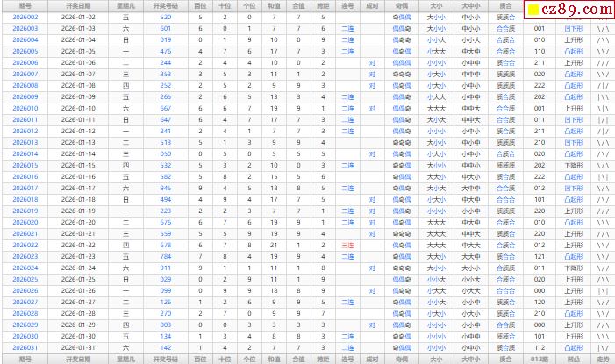Open period link 2026002
Viewport: 615px width, 364px height.
(x=25, y=18)
